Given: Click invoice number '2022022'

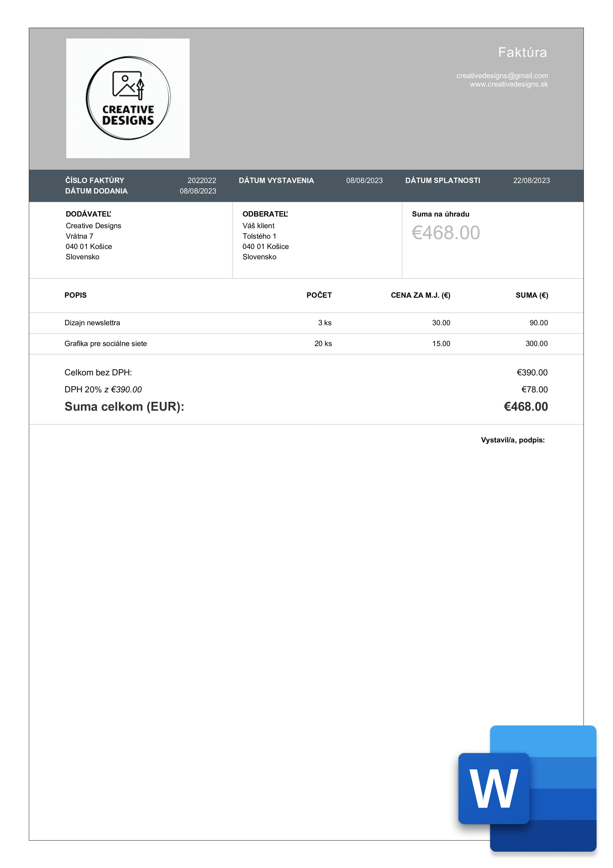Looking at the screenshot, I should [x=202, y=181].
